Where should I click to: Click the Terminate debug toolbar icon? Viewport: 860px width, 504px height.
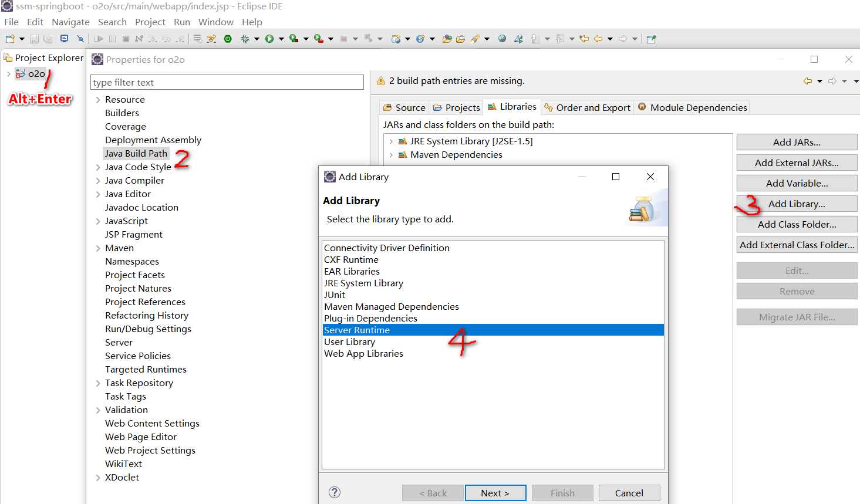pyautogui.click(x=126, y=39)
